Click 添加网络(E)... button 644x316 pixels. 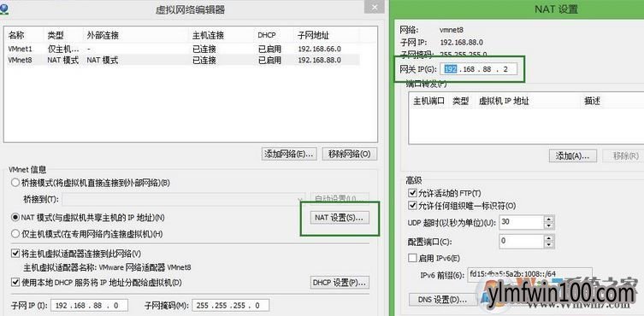click(290, 154)
